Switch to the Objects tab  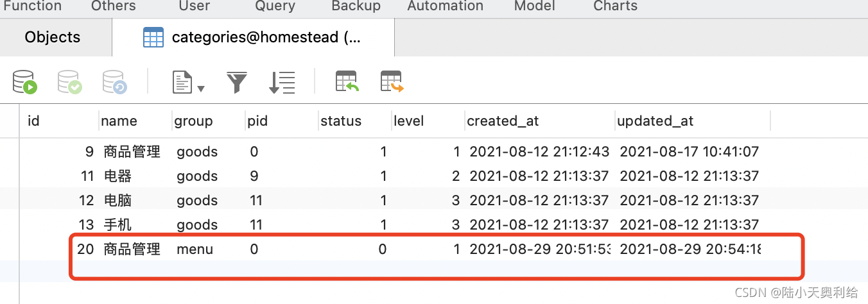pos(53,37)
